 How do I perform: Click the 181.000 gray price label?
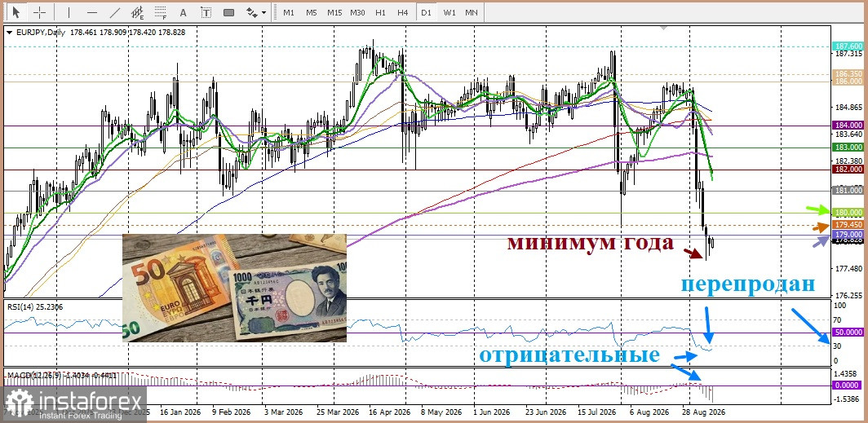(847, 190)
